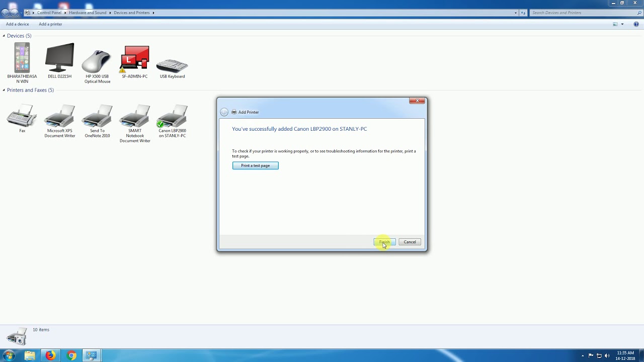Click the Show desktop strip beside the clock
The image size is (644, 362).
coord(641,355)
